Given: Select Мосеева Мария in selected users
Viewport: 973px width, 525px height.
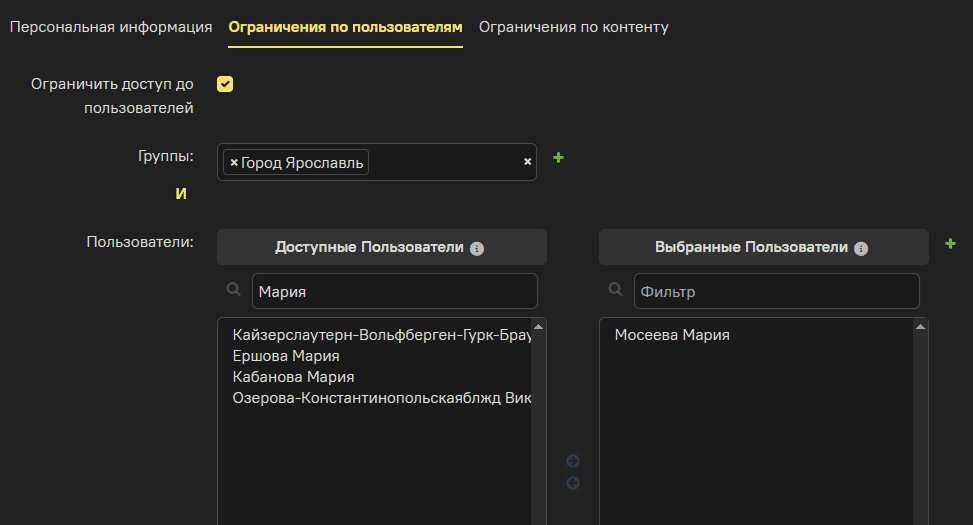Looking at the screenshot, I should [672, 335].
